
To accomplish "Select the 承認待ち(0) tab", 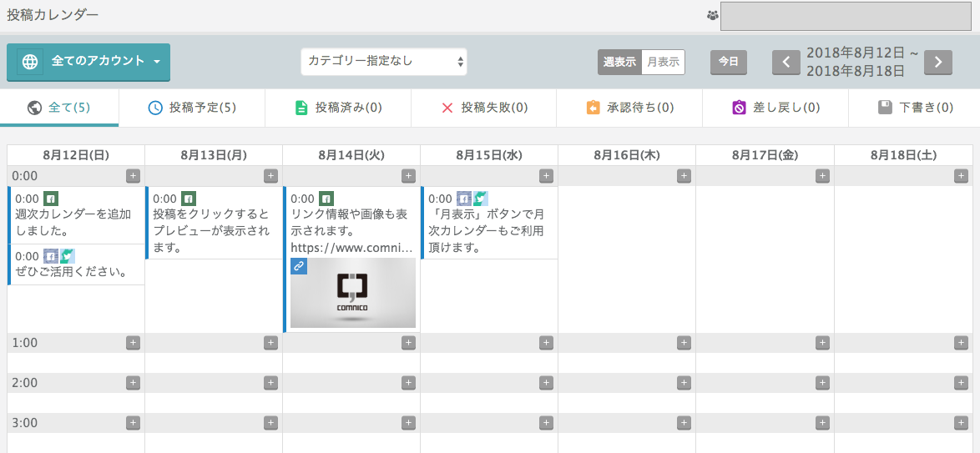I will tap(629, 108).
